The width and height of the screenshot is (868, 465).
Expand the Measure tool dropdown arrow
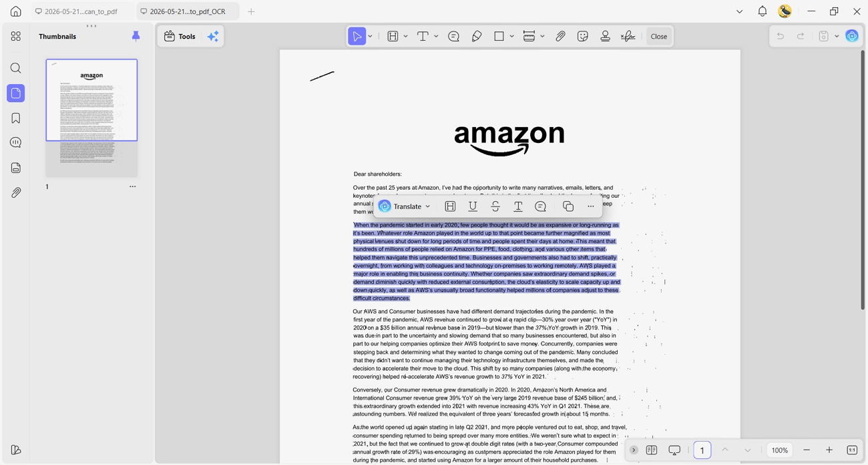[x=542, y=36]
